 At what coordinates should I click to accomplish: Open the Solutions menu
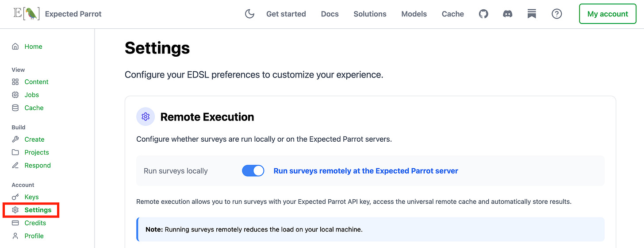pyautogui.click(x=370, y=14)
